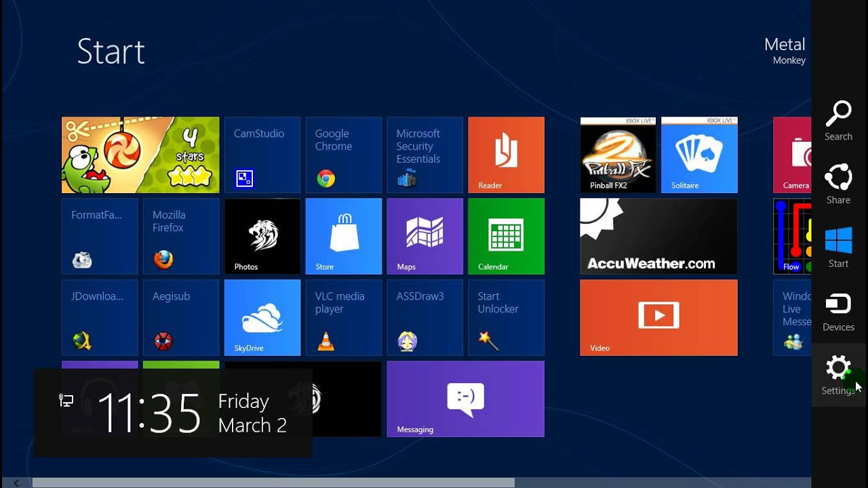The image size is (868, 488).
Task: Click the Share charm
Action: (x=839, y=184)
